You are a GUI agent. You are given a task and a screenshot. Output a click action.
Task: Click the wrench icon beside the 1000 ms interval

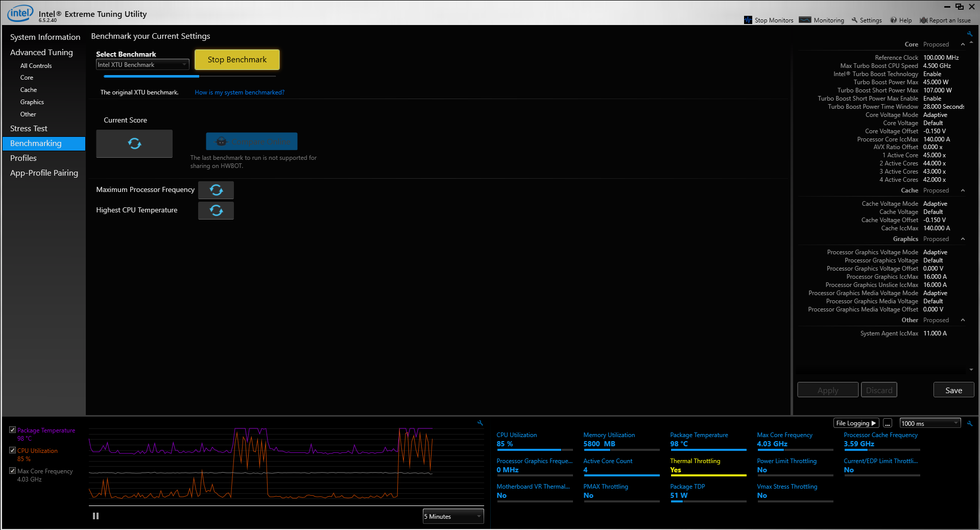click(970, 423)
